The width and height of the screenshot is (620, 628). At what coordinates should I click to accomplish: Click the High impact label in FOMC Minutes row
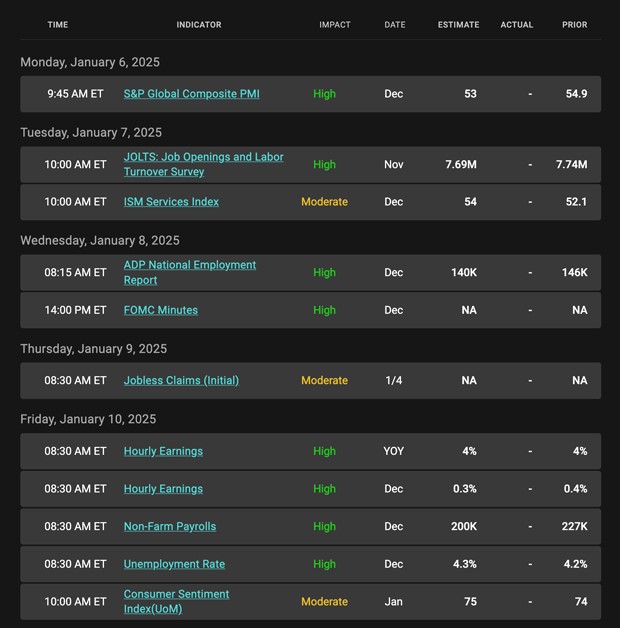coord(324,310)
